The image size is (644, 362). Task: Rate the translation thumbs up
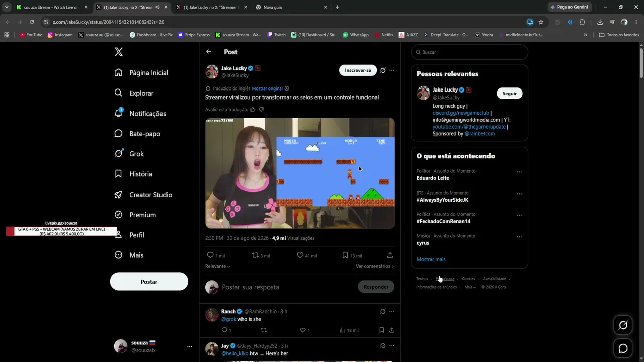(253, 109)
